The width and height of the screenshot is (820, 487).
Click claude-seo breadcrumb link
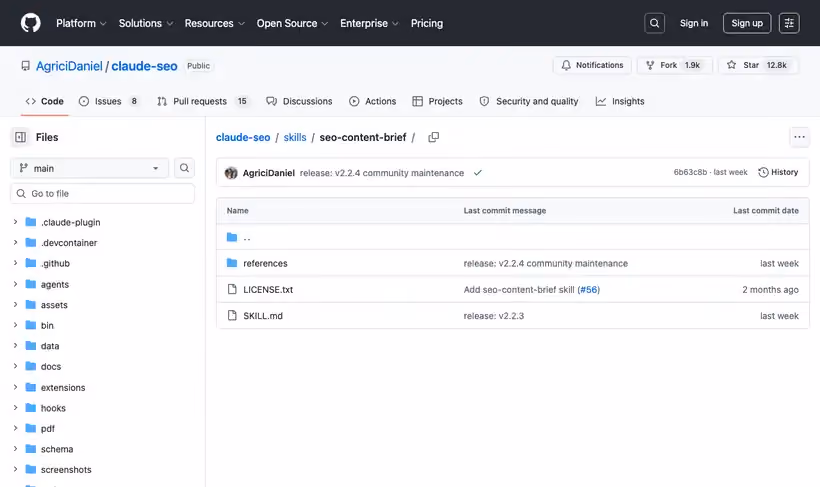(243, 137)
